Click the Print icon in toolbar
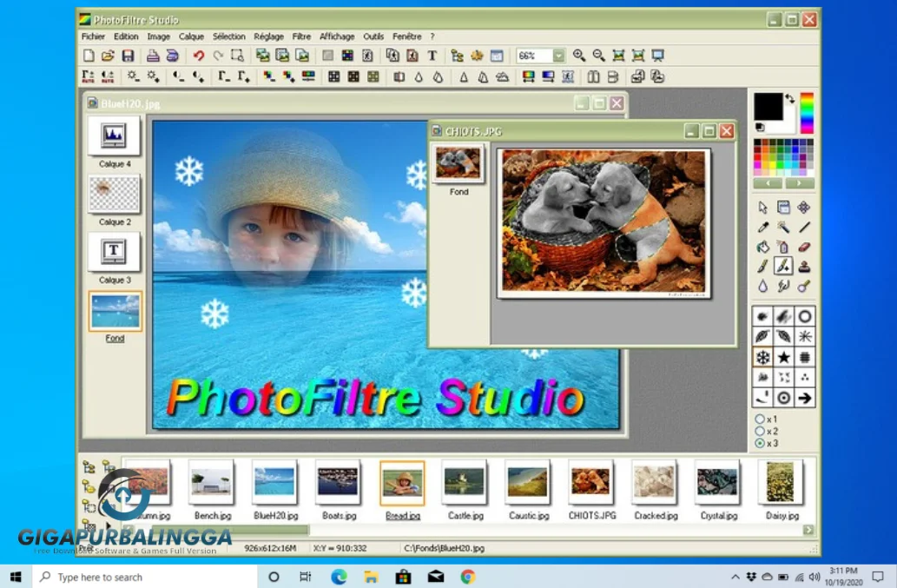Viewport: 897px width, 588px height. tap(153, 56)
